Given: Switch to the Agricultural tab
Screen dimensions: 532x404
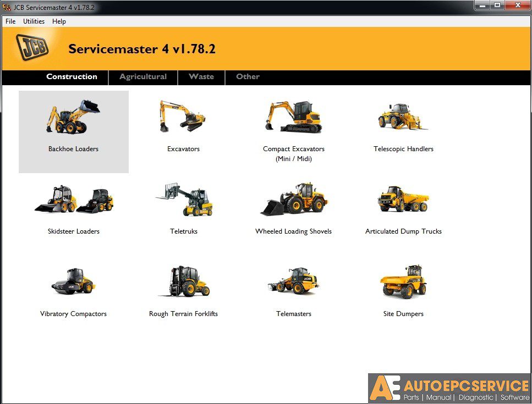Looking at the screenshot, I should click(x=143, y=76).
